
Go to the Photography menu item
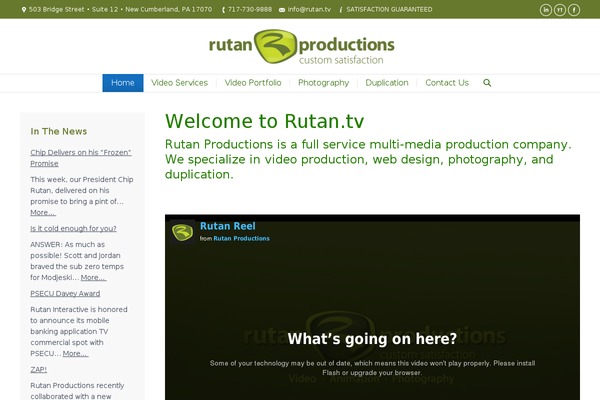click(x=323, y=83)
